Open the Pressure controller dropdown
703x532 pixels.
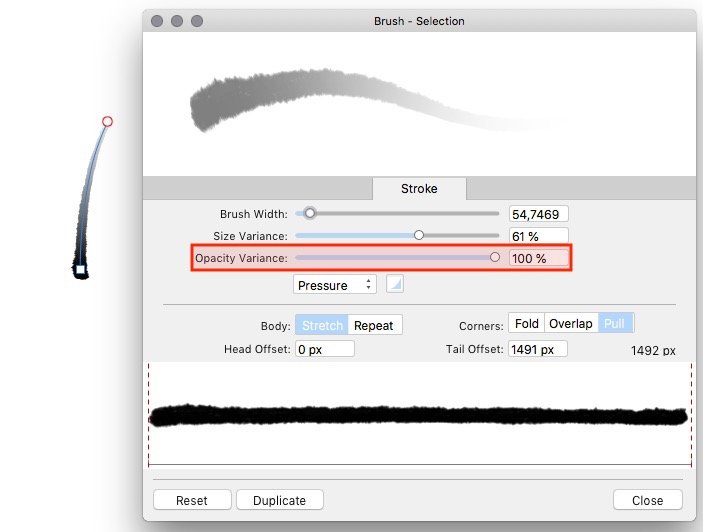(334, 285)
